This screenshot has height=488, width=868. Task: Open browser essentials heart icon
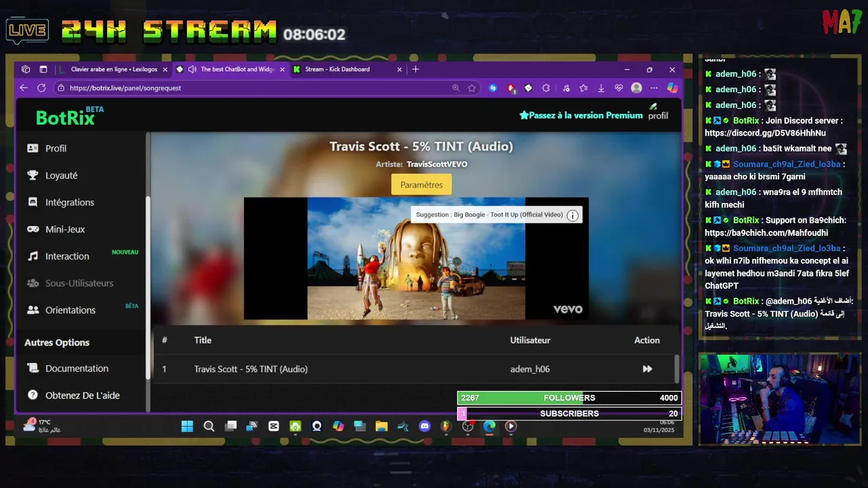(x=618, y=88)
